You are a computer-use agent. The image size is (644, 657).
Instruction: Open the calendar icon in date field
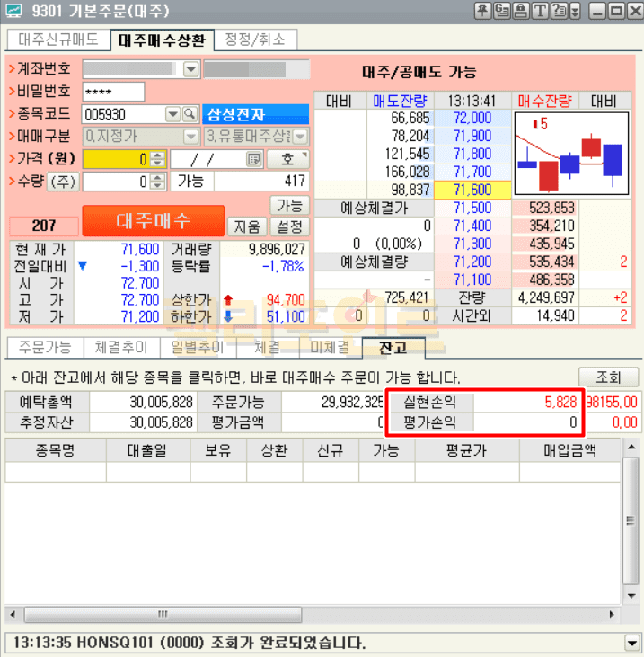click(254, 159)
